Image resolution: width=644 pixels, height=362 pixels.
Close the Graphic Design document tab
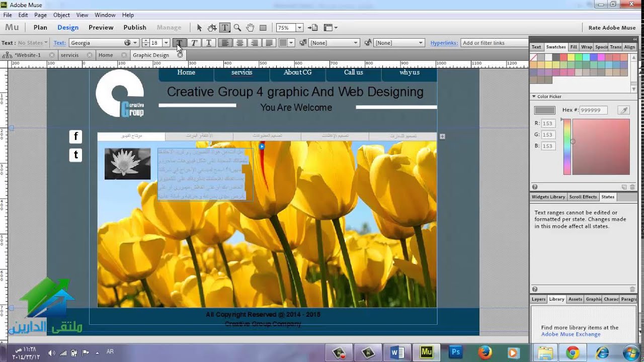point(180,55)
